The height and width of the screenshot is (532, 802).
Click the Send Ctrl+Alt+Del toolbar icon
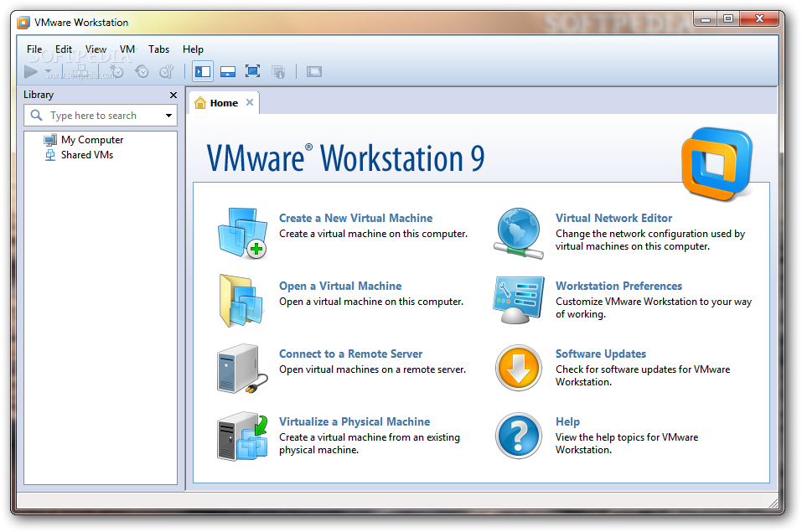(x=80, y=71)
